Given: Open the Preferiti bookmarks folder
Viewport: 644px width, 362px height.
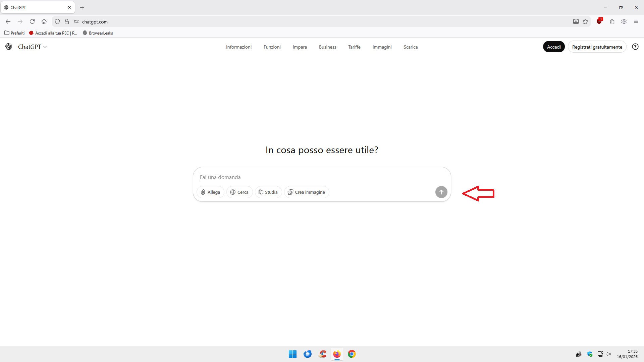Looking at the screenshot, I should coord(14,33).
